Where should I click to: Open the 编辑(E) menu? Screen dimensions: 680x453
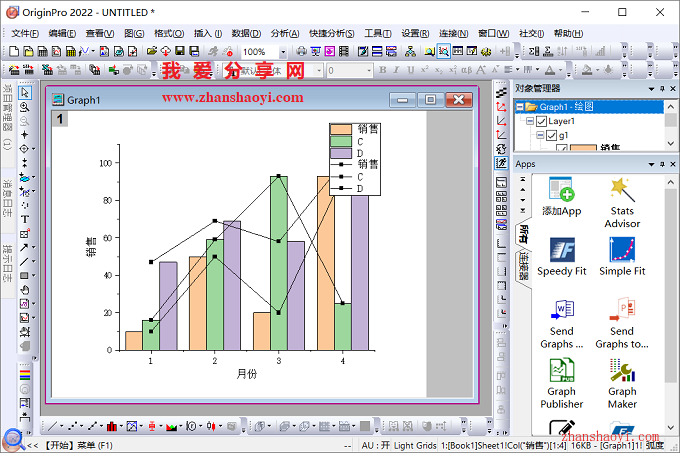(x=62, y=33)
